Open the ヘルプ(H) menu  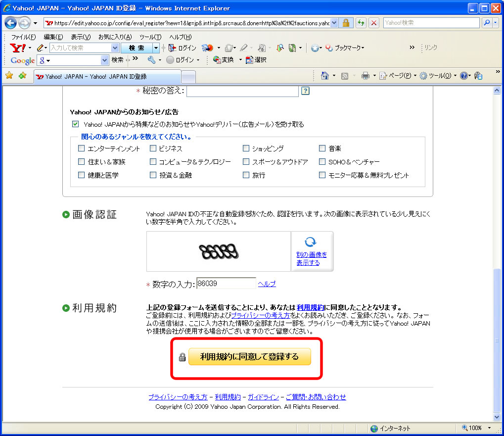(181, 37)
